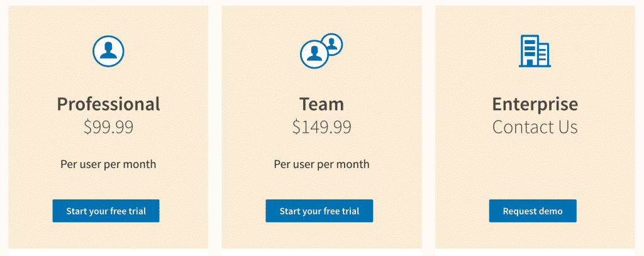
Task: Open the Contact Us text under Enterprise
Action: [535, 127]
